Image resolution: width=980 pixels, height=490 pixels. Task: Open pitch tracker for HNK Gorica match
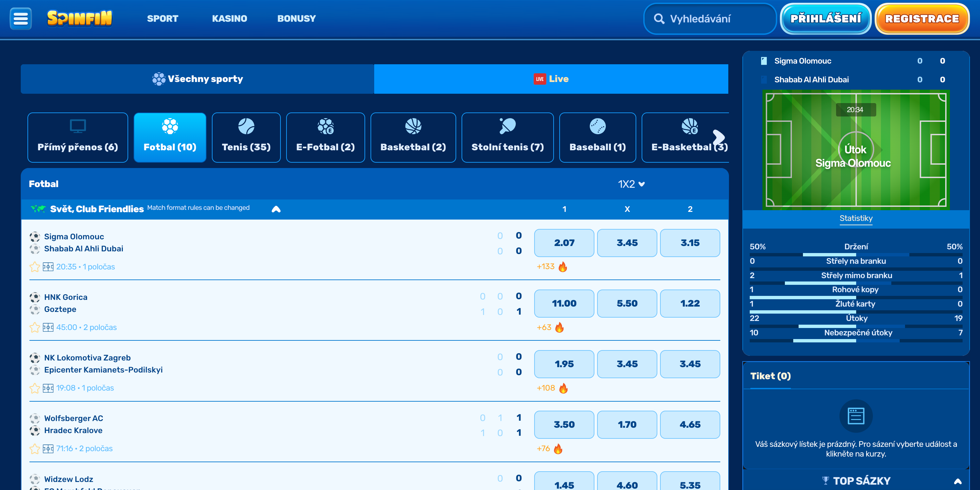coord(48,327)
